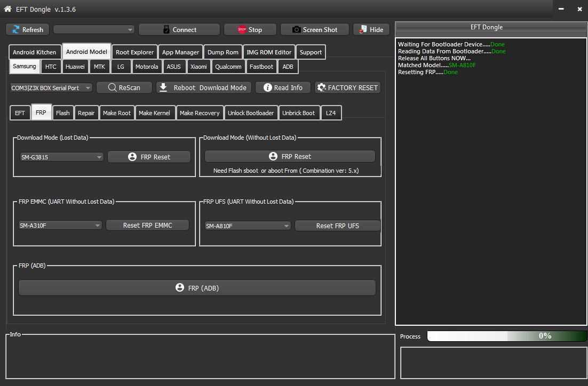
Task: Expand the COM3 Z3X BOX Serial Port dropdown
Action: point(51,87)
